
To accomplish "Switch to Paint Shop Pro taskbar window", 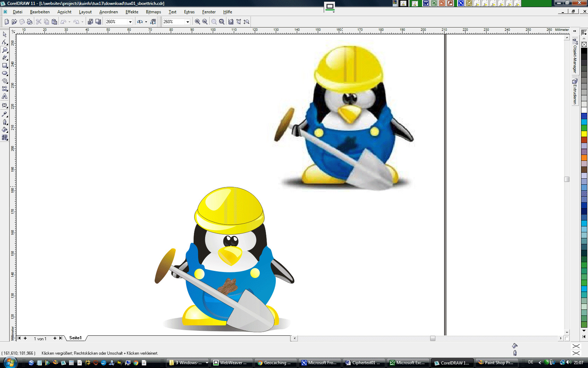I will (x=496, y=363).
